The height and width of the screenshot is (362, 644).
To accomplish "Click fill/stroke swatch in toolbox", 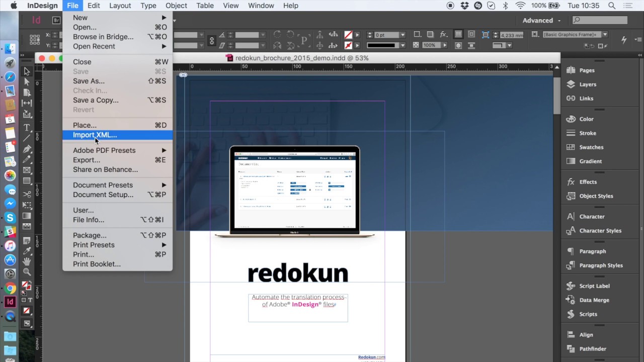I will [x=26, y=287].
